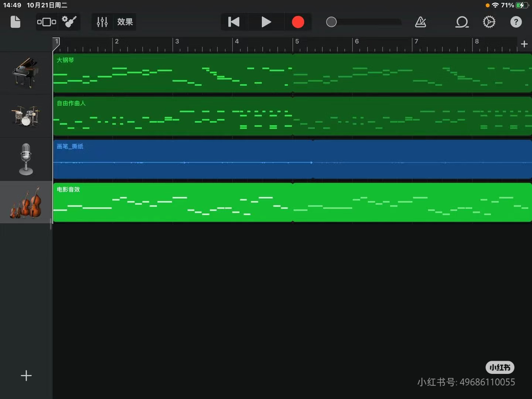Tap bar 2 on the ruler

click(117, 41)
